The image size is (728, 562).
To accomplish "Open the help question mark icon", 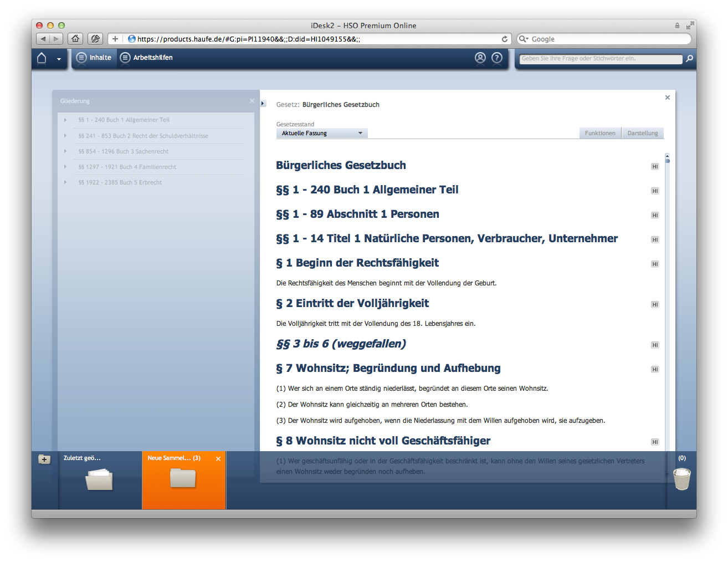I will (x=497, y=58).
